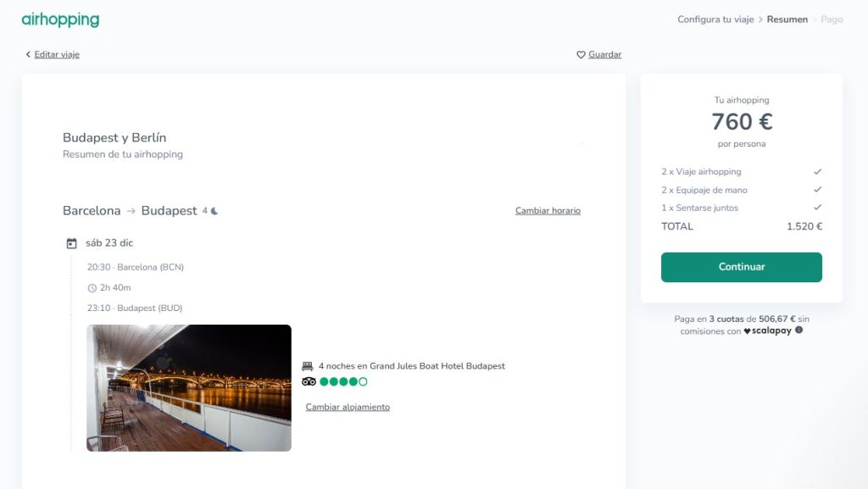The width and height of the screenshot is (868, 489).
Task: Click the Cambiar horario link
Action: tap(548, 211)
